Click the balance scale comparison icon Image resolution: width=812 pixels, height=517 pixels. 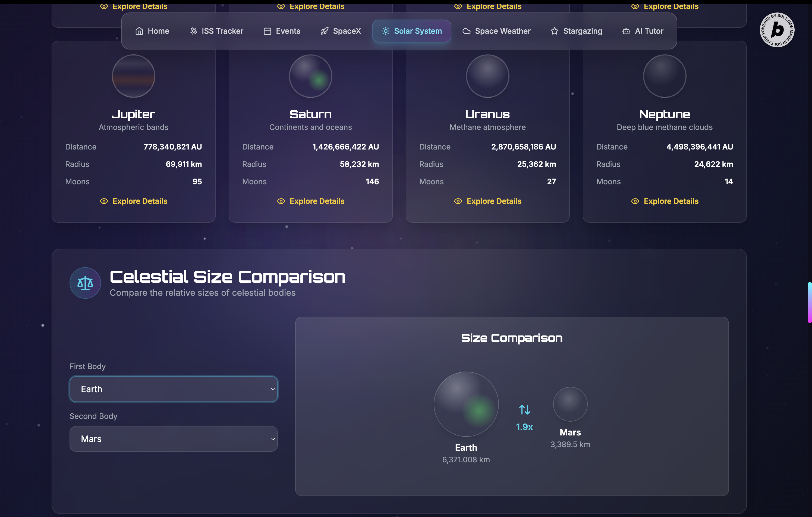(85, 283)
